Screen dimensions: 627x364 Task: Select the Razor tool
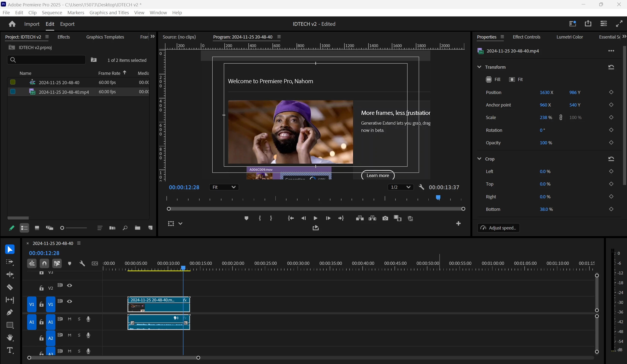(x=10, y=287)
